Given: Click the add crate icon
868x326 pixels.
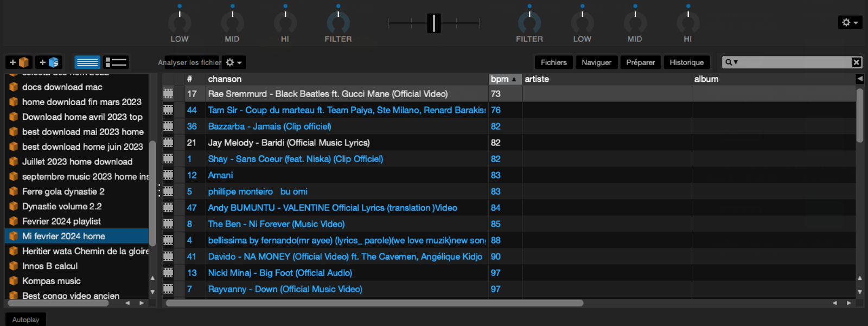Looking at the screenshot, I should [19, 62].
